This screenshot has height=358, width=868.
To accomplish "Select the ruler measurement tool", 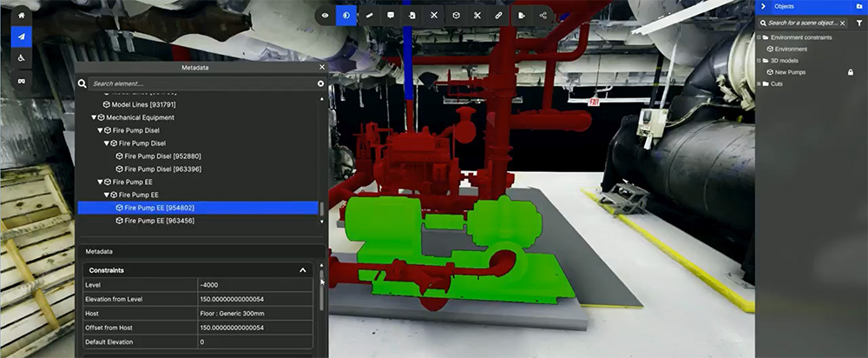I will click(x=369, y=16).
